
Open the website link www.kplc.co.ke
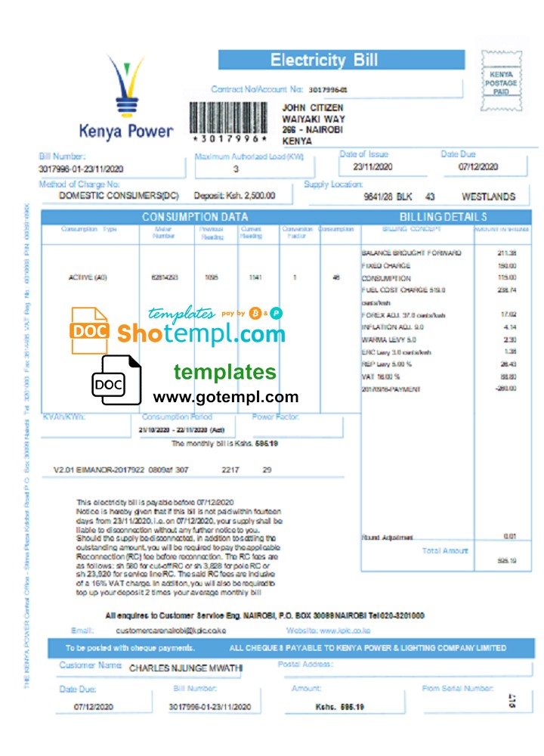coord(345,631)
